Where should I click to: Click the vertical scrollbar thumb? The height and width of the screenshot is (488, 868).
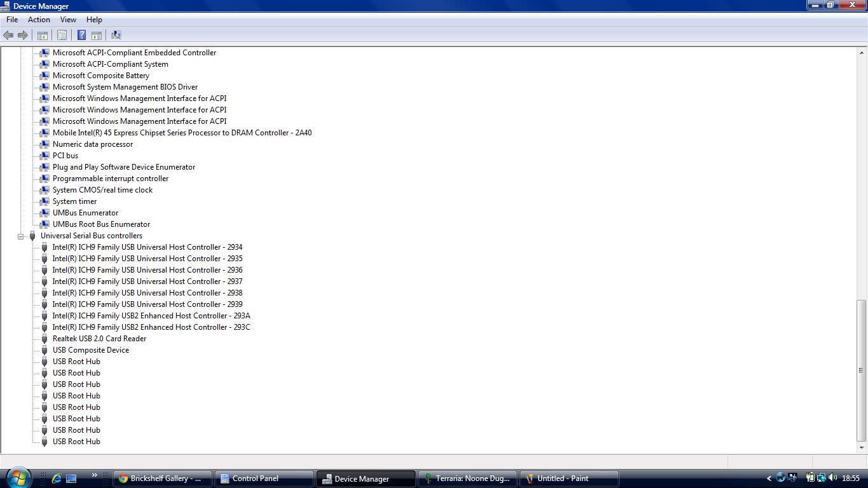(862, 370)
